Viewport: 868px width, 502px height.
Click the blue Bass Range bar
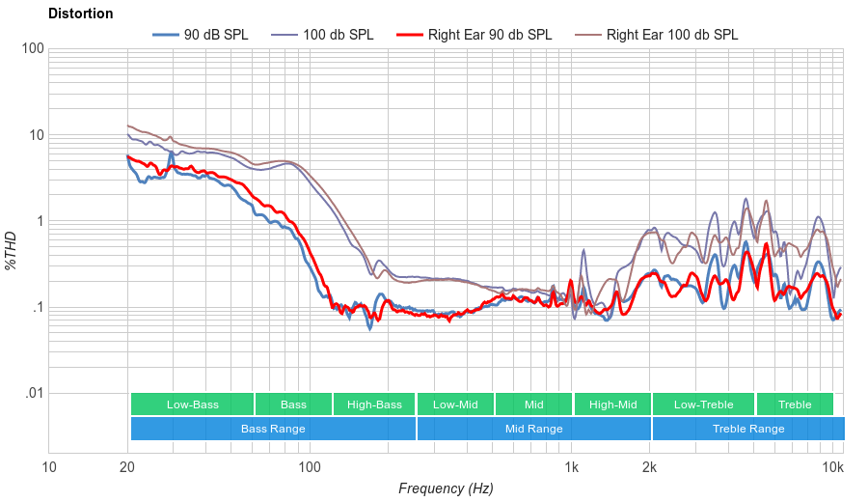click(x=273, y=429)
